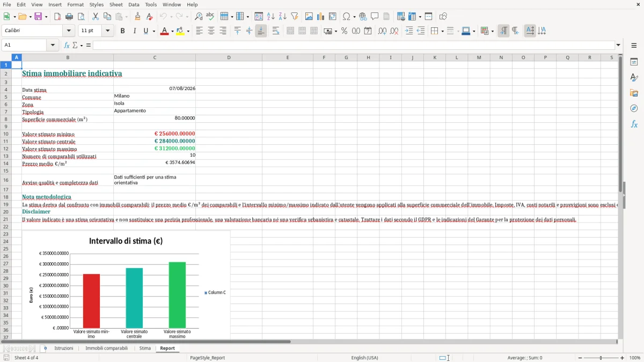Select the Clone Formatting paintbrush
Screen dimensions: 644x362
click(x=137, y=17)
